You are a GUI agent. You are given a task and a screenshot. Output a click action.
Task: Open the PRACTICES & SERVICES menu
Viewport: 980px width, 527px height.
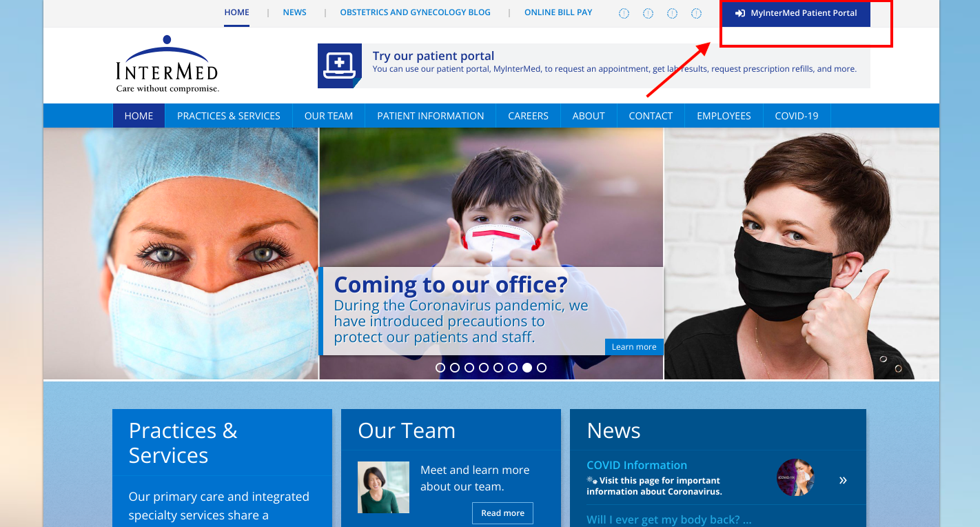pyautogui.click(x=229, y=115)
